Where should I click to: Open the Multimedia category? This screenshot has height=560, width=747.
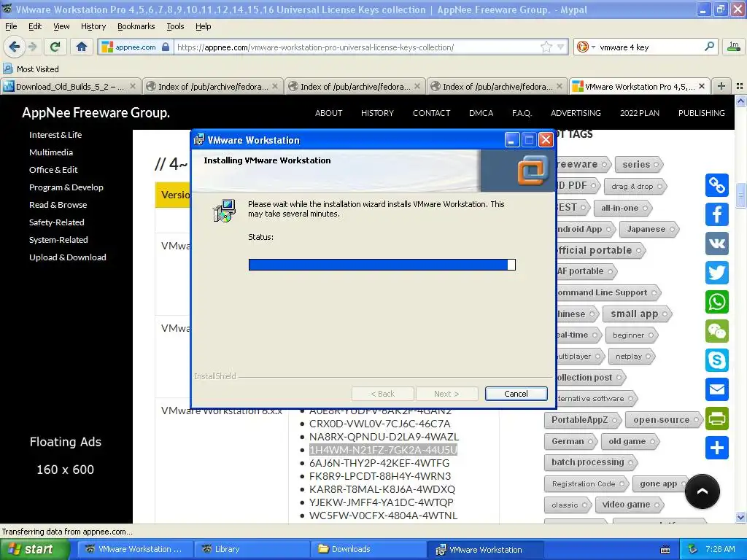click(x=51, y=152)
